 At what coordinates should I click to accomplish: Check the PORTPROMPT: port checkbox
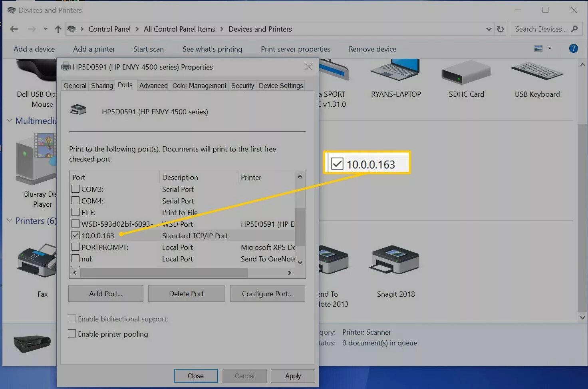75,247
